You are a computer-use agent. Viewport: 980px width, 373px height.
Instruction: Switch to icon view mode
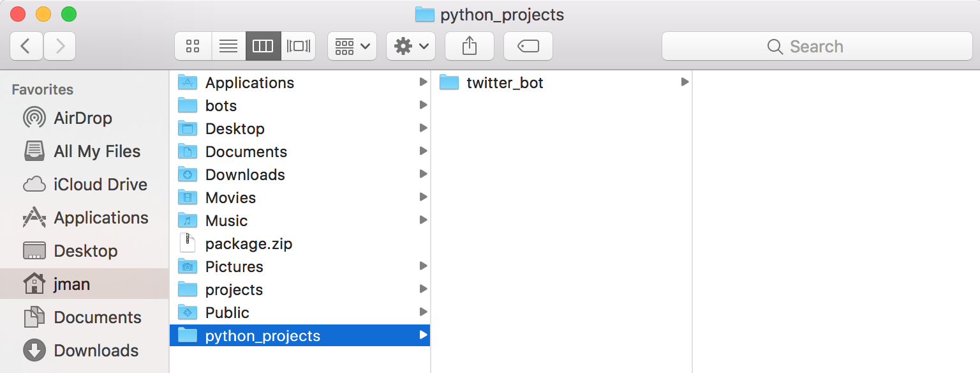coord(193,46)
